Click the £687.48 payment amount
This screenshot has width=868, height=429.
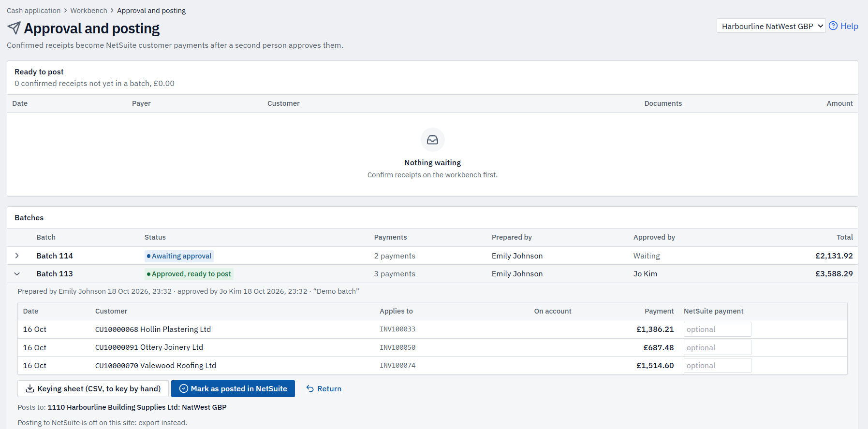pyautogui.click(x=659, y=348)
